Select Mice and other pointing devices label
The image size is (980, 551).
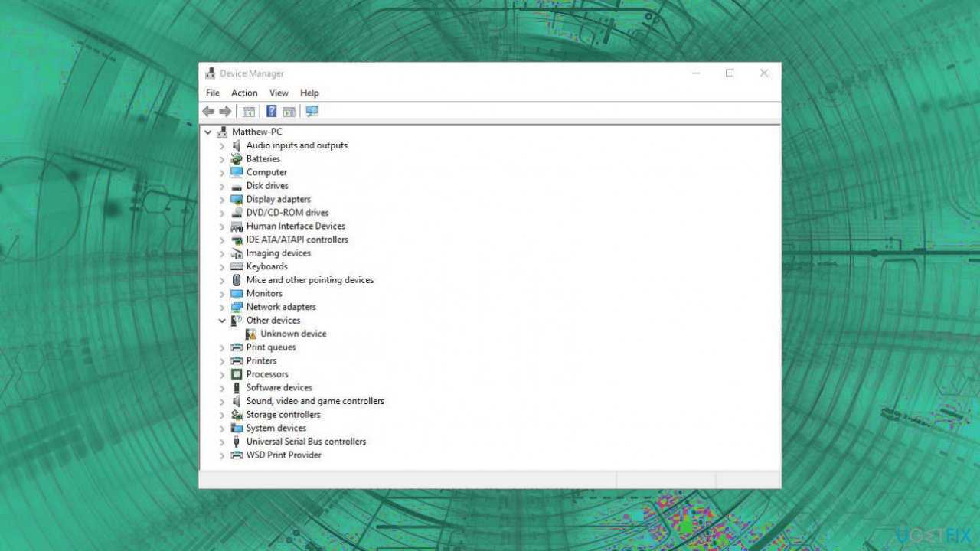(310, 280)
